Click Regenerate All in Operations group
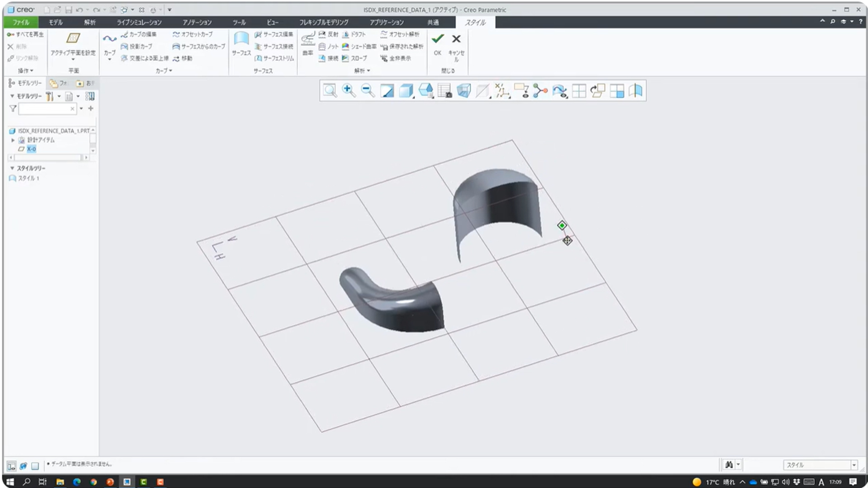This screenshot has width=868, height=488. 26,34
